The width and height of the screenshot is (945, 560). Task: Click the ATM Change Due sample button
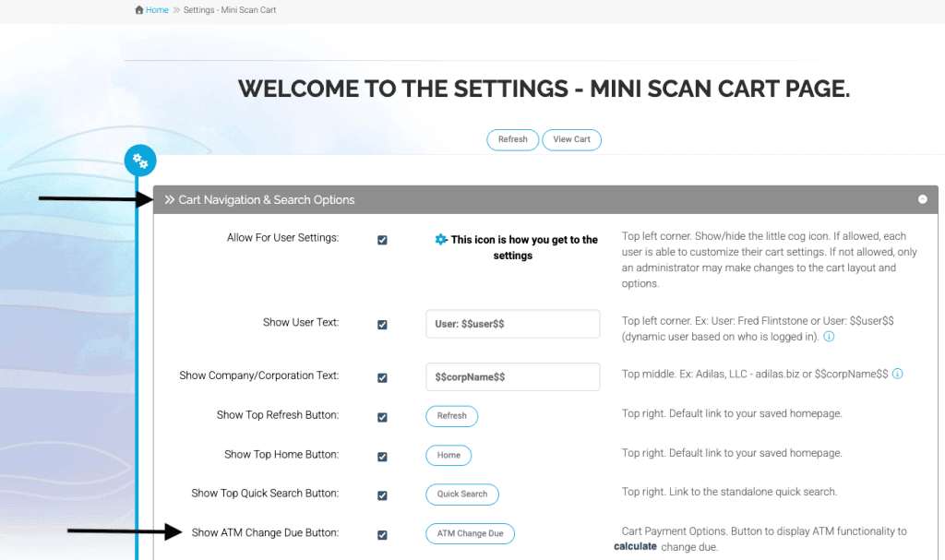tap(470, 533)
